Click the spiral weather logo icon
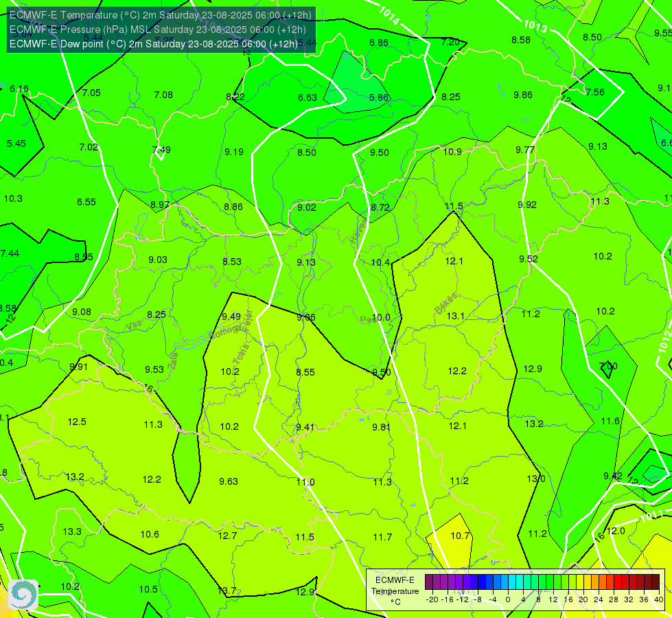Screen dimensions: 672x618 click(23, 595)
